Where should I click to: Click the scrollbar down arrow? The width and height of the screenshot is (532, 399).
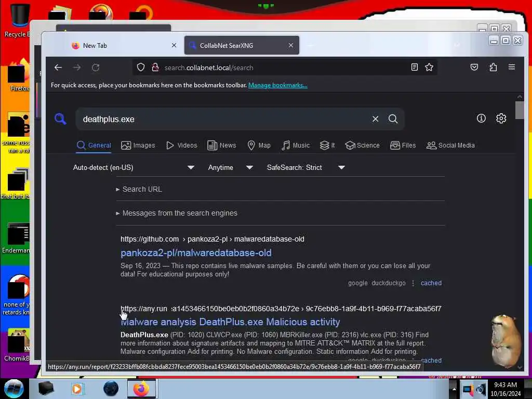point(520,367)
